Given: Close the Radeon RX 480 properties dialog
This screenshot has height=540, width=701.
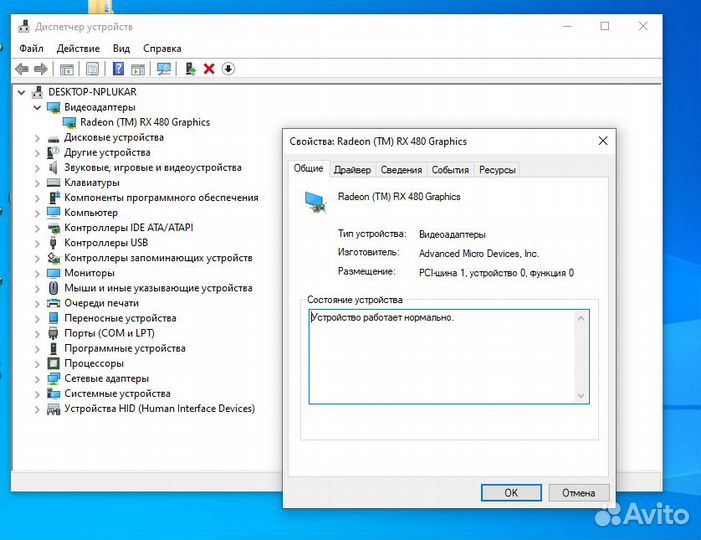Looking at the screenshot, I should 603,141.
